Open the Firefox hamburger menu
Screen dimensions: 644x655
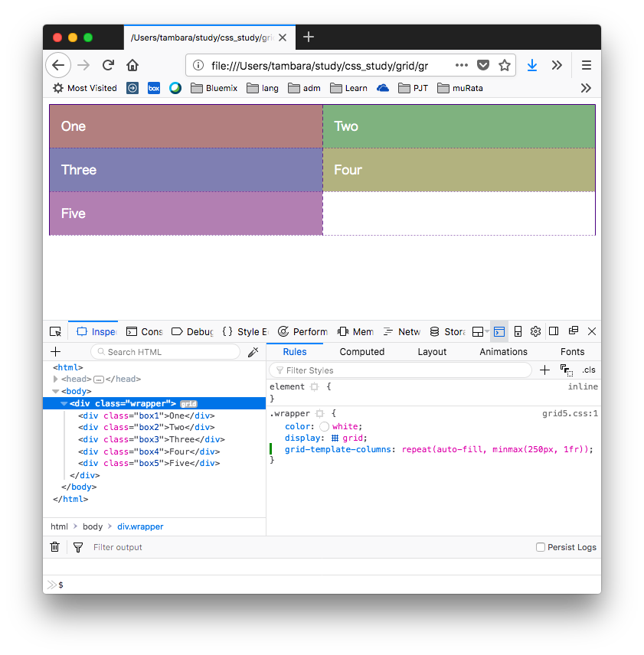coord(587,65)
